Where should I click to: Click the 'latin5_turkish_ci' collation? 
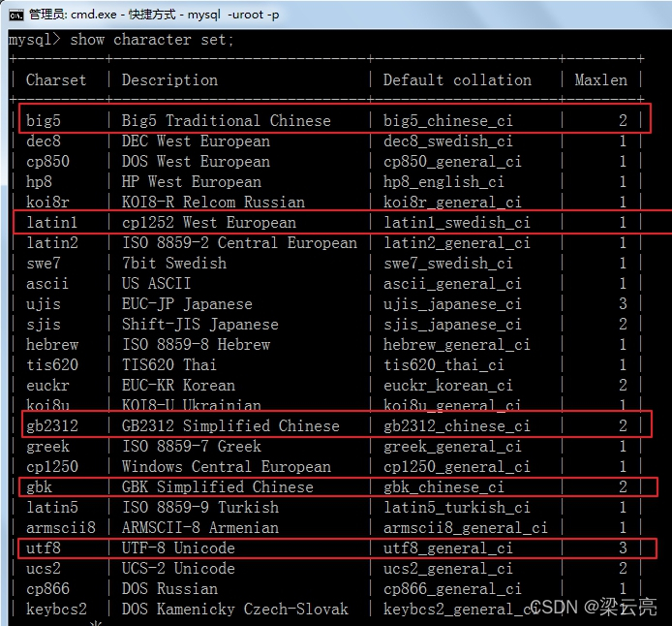pyautogui.click(x=457, y=508)
